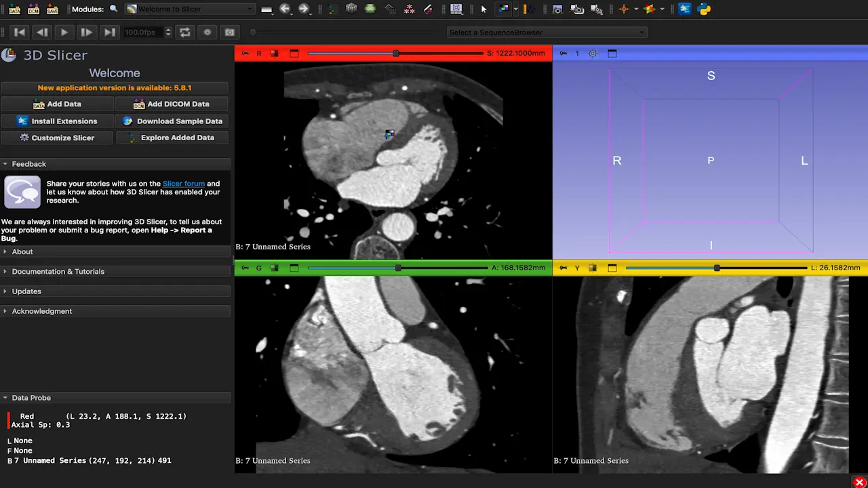Open the Modules selector dropdown
Viewport: 868px width, 488px height.
(191, 9)
